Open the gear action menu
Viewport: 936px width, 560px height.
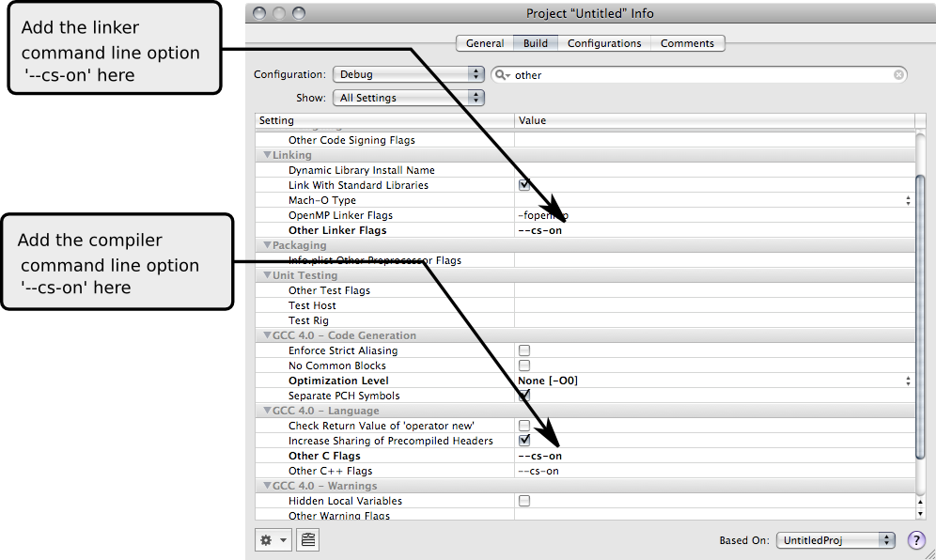(272, 539)
